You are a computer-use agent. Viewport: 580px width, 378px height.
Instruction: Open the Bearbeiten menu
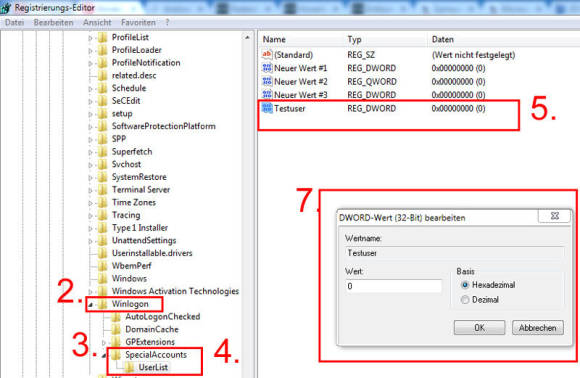click(x=54, y=23)
